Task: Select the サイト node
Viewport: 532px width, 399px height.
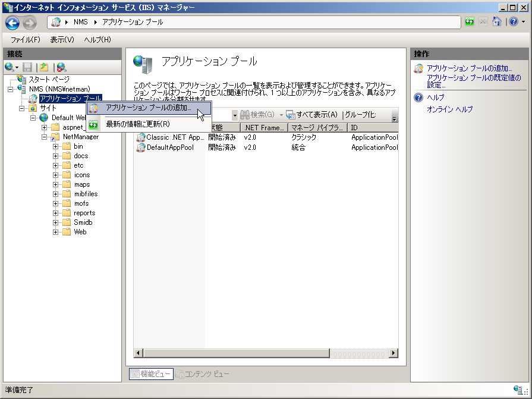Action: [48, 108]
